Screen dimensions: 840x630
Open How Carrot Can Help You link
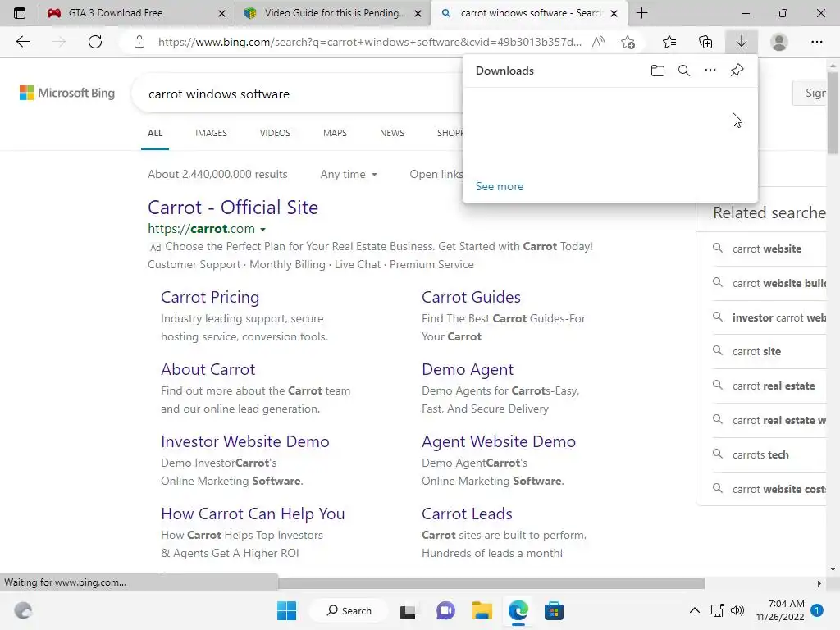253,514
